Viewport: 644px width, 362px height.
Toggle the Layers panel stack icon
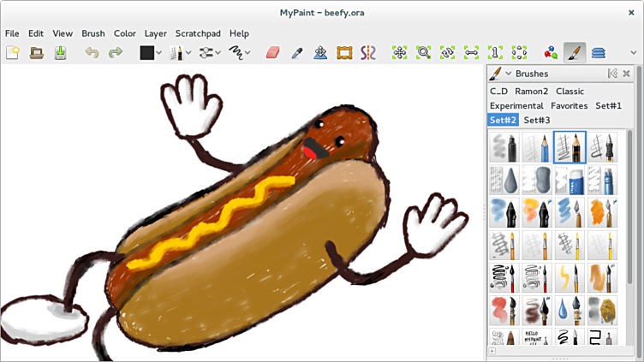[598, 53]
